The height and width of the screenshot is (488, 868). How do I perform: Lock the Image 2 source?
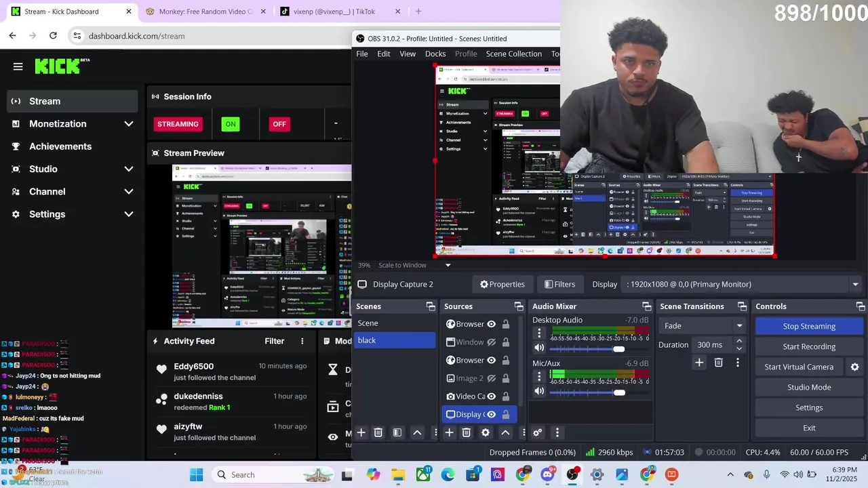click(506, 378)
